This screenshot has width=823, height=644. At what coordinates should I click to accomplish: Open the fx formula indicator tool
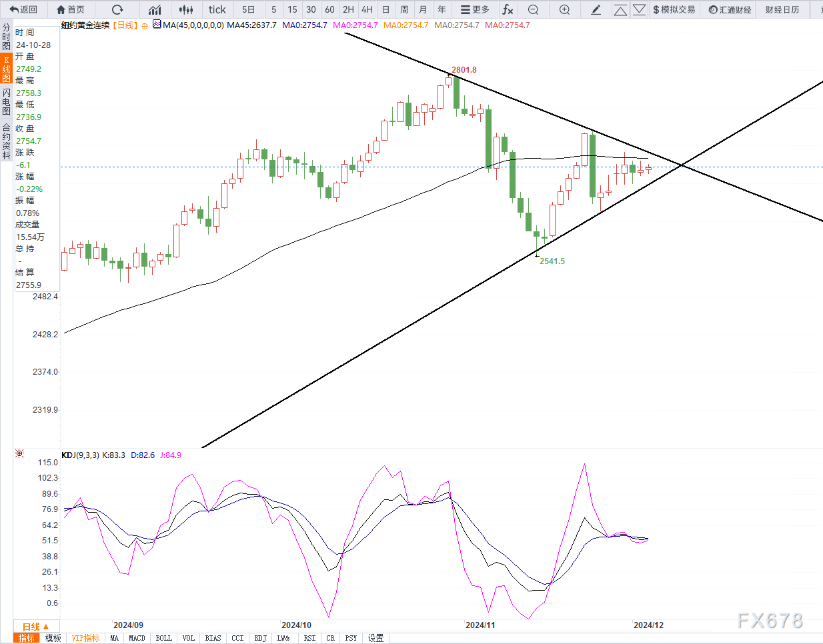[508, 9]
